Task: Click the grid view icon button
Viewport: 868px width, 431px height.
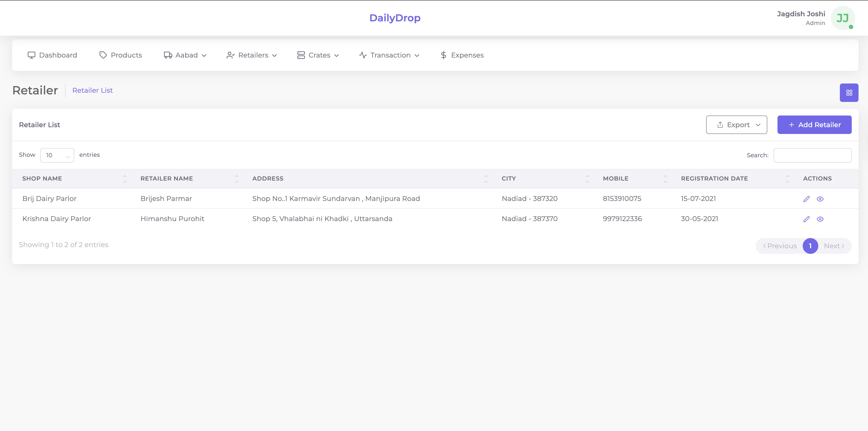Action: [x=849, y=93]
